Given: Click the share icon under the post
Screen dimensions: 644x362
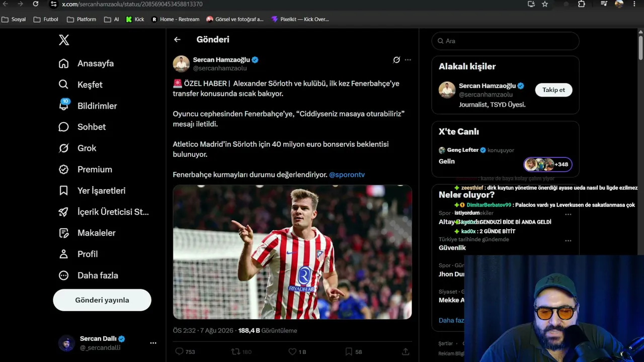Looking at the screenshot, I should (x=406, y=351).
